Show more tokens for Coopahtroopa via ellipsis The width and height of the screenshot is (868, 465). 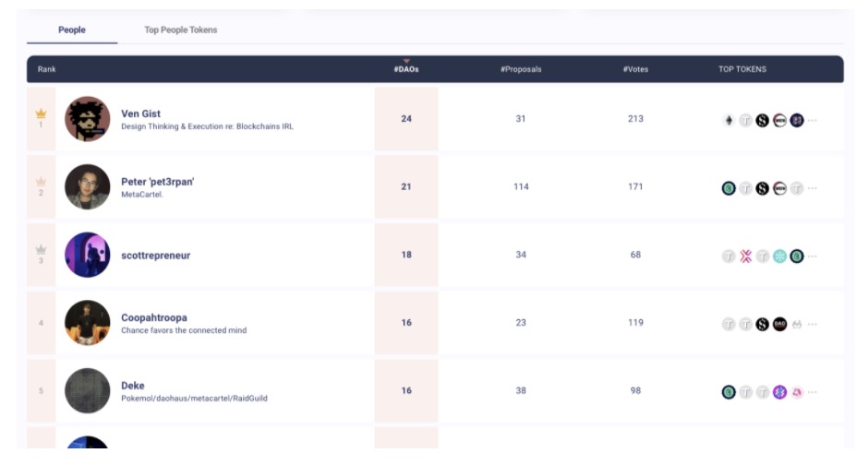pos(812,324)
